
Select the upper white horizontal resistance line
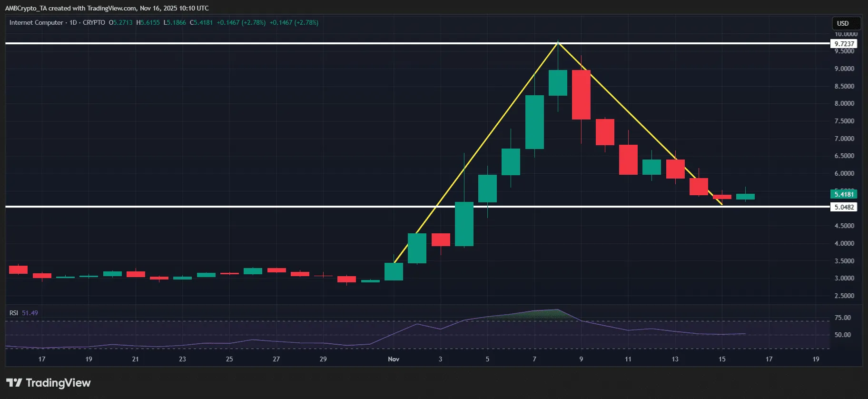238,43
